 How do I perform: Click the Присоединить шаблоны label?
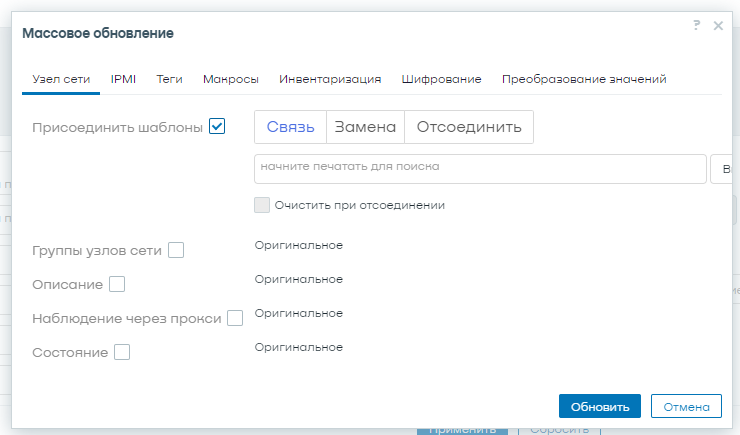(x=118, y=128)
